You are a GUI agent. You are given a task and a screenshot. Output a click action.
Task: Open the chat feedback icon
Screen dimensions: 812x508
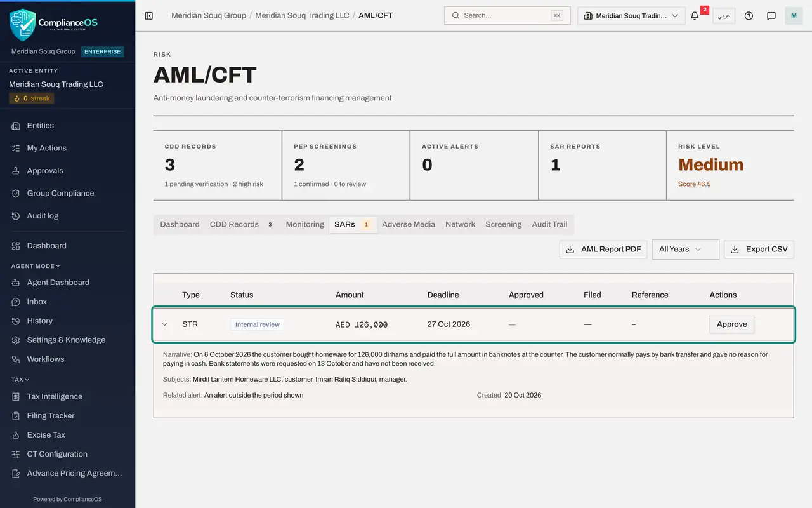click(771, 16)
